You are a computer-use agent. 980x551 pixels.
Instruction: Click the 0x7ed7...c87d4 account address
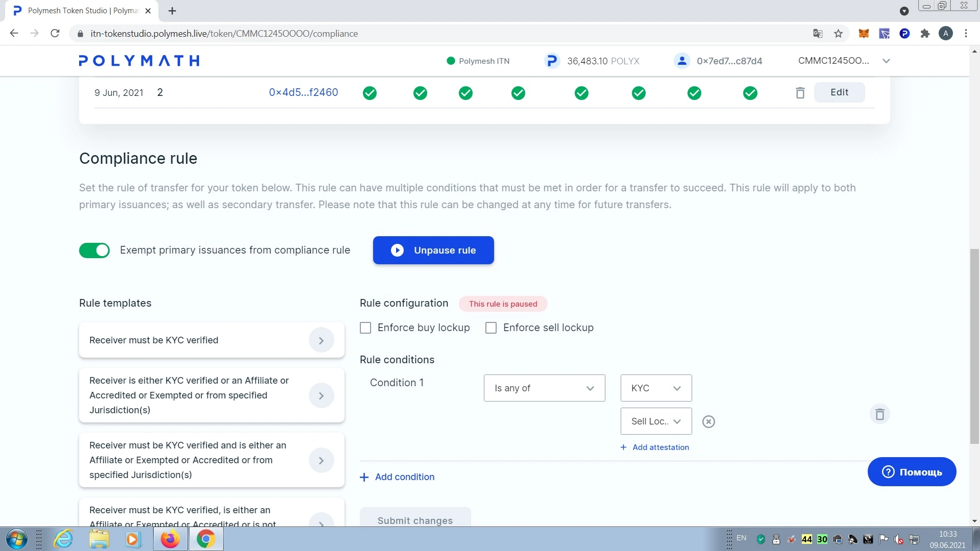[x=729, y=61]
